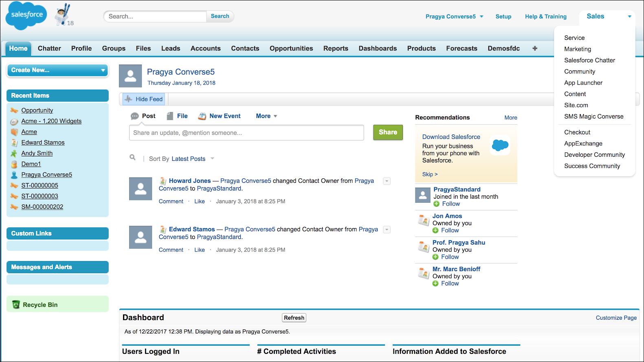Click More link in Recommendations
The width and height of the screenshot is (644, 362).
click(511, 118)
